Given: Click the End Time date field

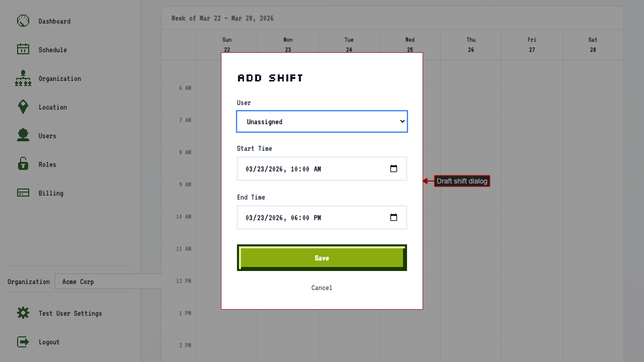Looking at the screenshot, I should (322, 218).
